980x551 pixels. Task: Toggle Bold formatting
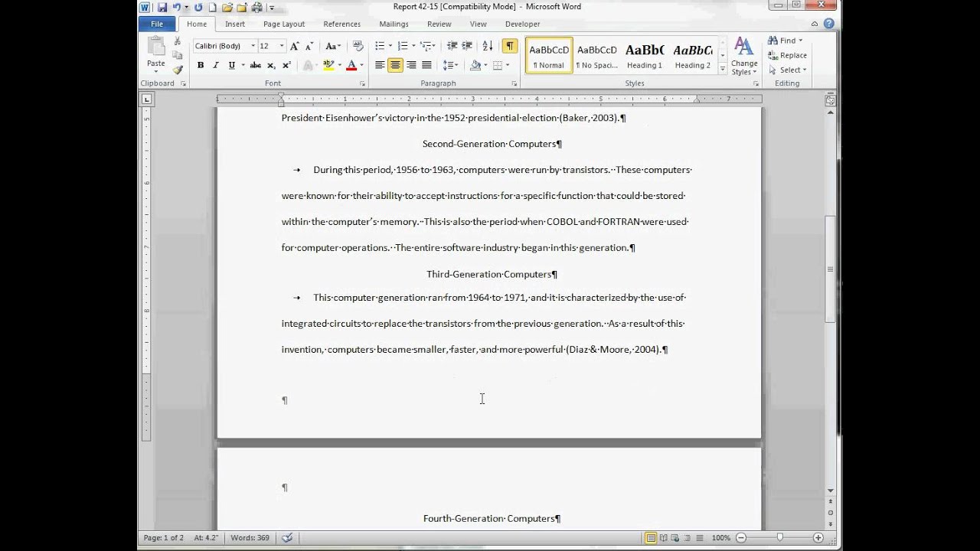pos(201,65)
